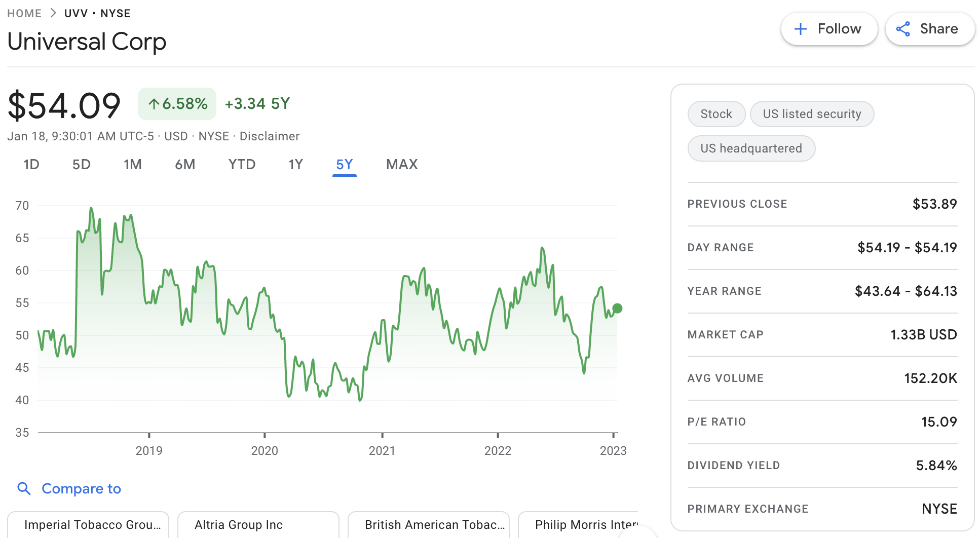Click the Day Range value $54.19 - $54.19
Viewport: 980px width, 538px height.
tap(907, 248)
